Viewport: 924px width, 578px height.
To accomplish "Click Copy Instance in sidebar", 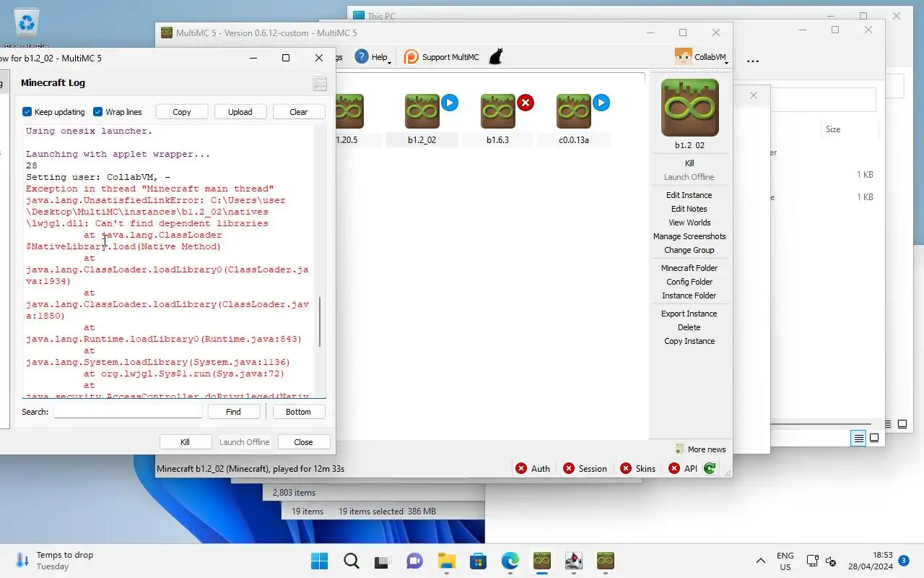I will point(689,341).
